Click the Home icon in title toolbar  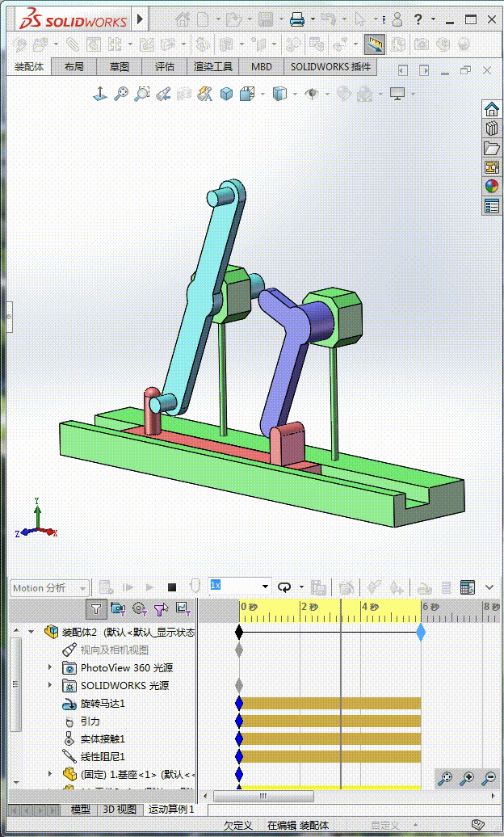point(183,19)
